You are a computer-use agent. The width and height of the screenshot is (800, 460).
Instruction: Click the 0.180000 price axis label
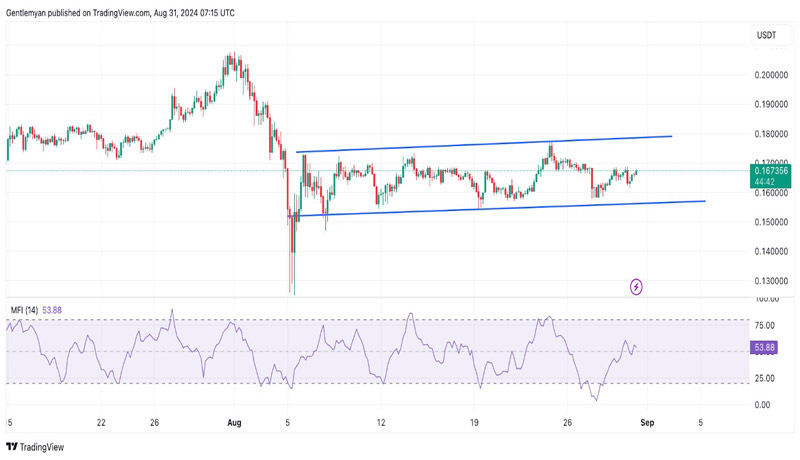coord(771,134)
